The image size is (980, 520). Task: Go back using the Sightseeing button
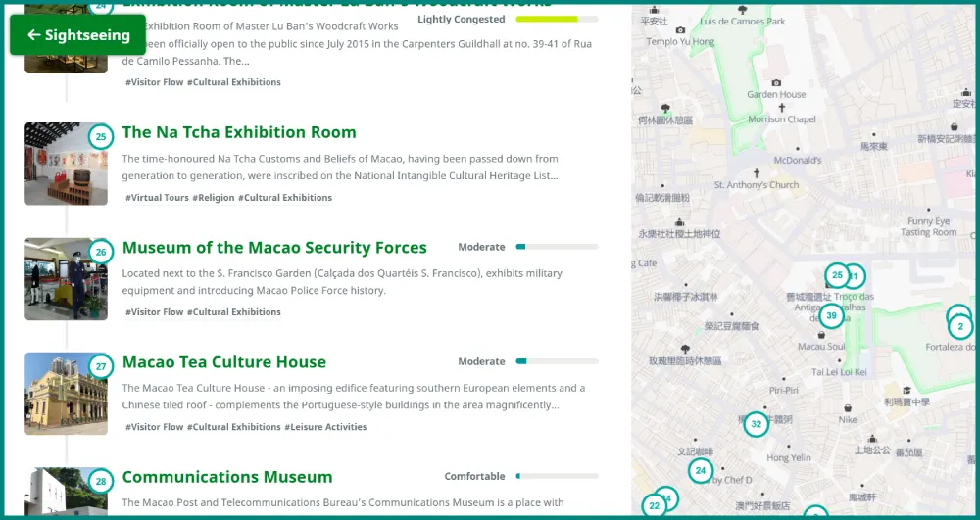77,35
